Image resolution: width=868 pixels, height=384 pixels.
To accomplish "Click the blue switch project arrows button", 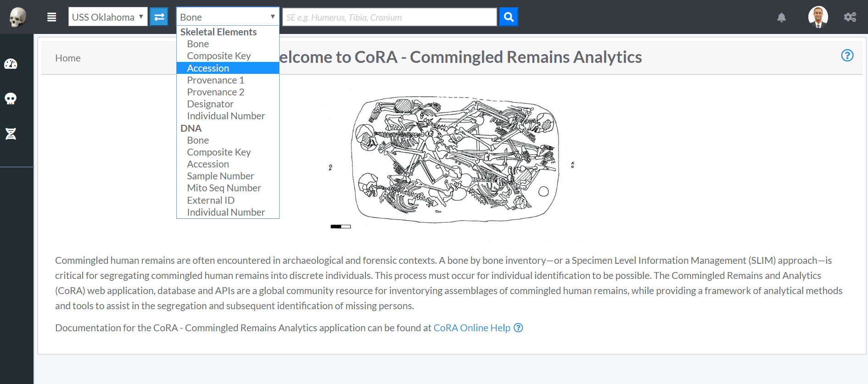I will pyautogui.click(x=159, y=17).
